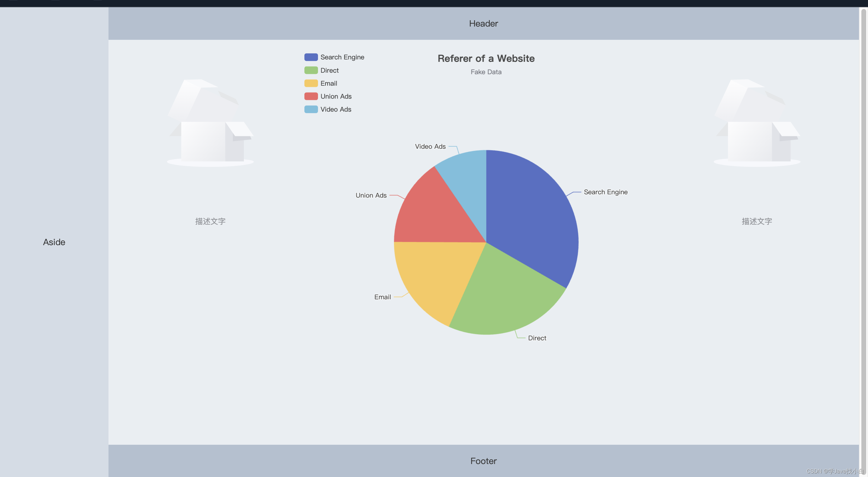Click the Email legend label
Screen dimensions: 868x477
(329, 83)
